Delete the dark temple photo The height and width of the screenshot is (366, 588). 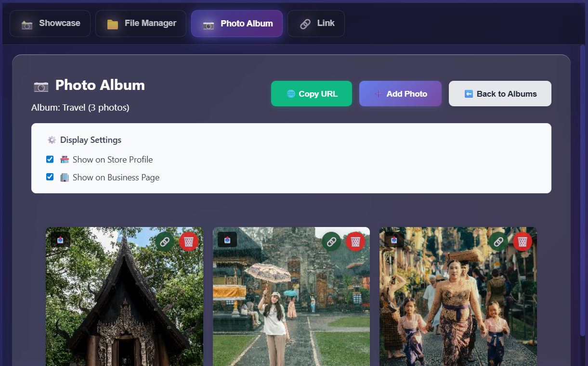pos(189,241)
